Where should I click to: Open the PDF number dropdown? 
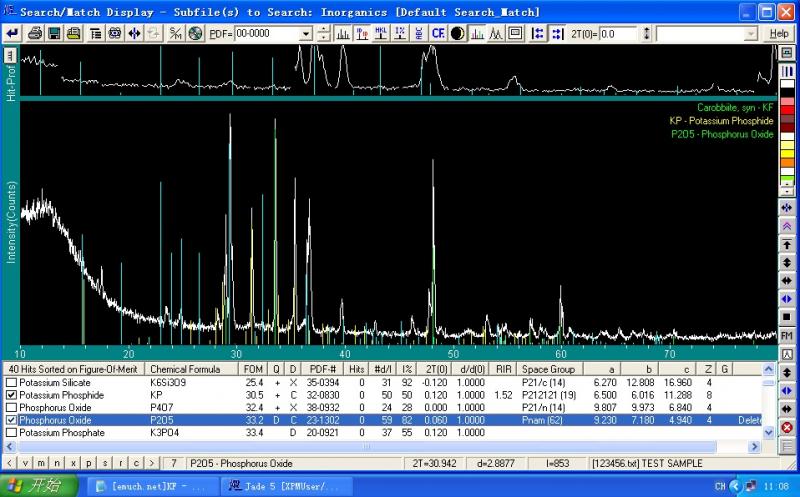point(306,33)
